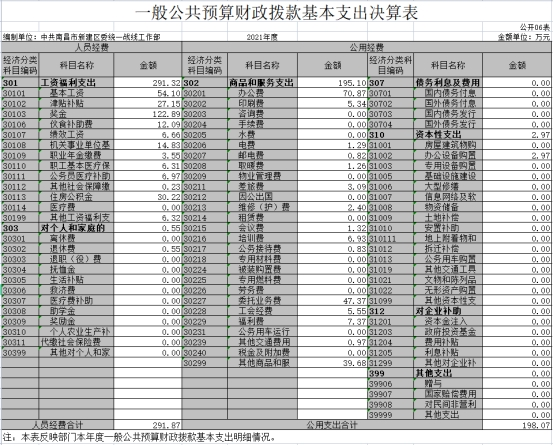Click the 奖金 amount cell 122.89
Viewport: 554px width, 446px height.
point(148,114)
